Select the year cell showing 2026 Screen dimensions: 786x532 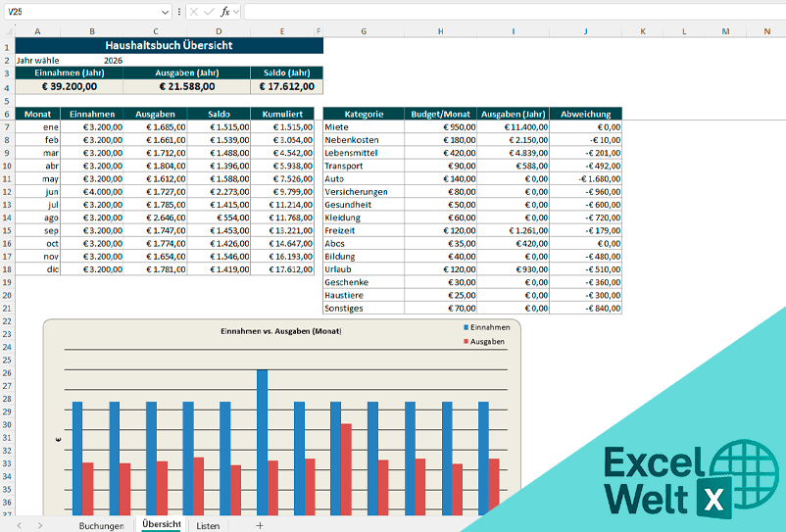click(113, 61)
